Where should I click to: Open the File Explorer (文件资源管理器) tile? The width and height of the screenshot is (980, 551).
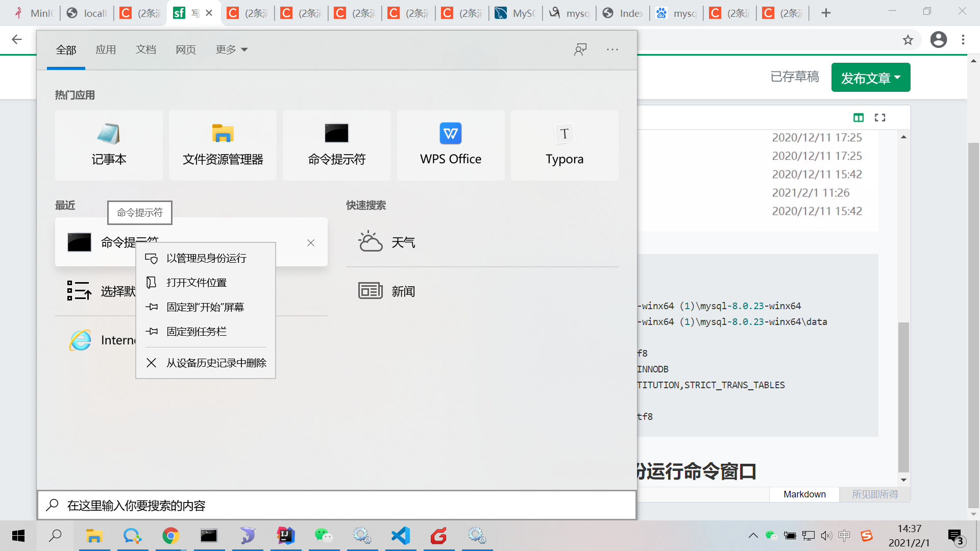(223, 145)
